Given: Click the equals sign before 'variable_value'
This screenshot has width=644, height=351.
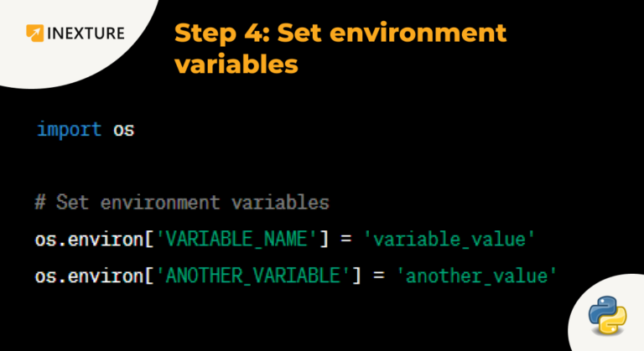Looking at the screenshot, I should 346,239.
